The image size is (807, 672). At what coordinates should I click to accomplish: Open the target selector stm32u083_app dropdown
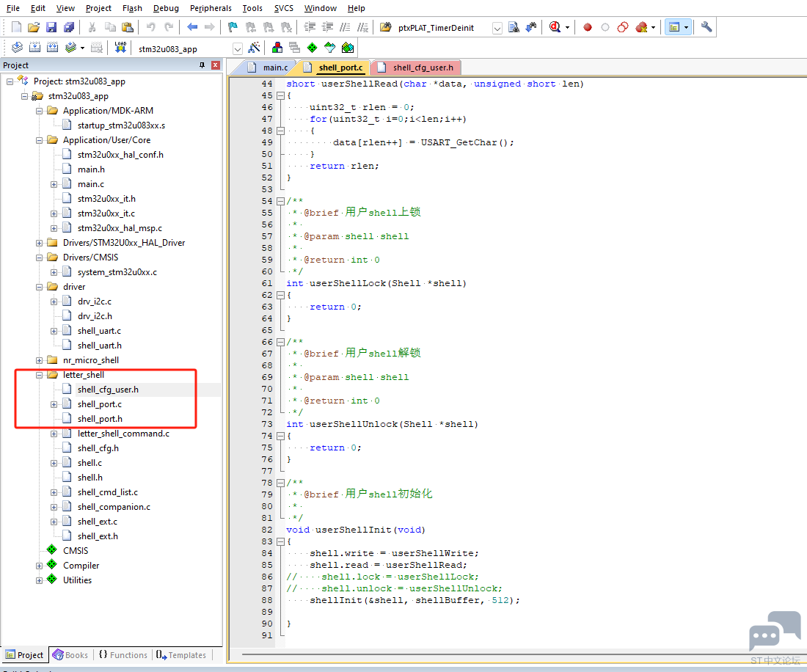[x=237, y=49]
